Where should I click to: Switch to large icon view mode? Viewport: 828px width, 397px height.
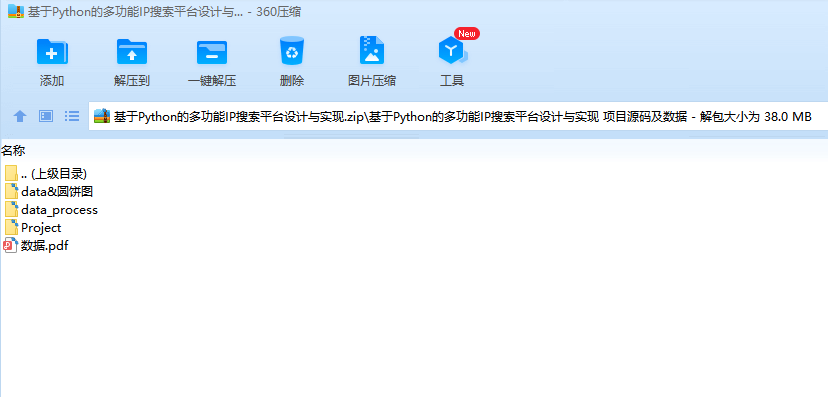click(x=46, y=116)
